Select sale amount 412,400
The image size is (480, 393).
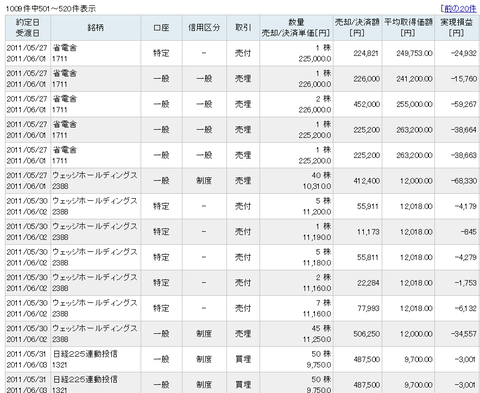tap(366, 181)
